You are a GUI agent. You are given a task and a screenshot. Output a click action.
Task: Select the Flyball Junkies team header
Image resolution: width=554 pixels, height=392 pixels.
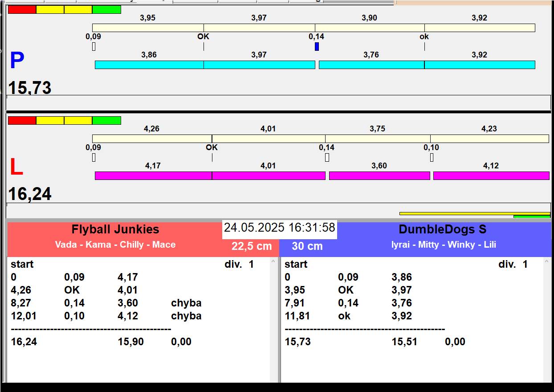pos(115,230)
